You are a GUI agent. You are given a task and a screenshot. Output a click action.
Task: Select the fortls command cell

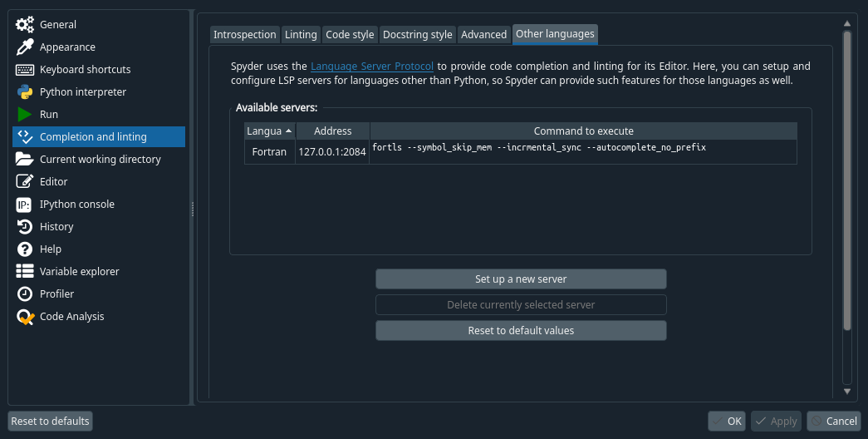pos(583,152)
